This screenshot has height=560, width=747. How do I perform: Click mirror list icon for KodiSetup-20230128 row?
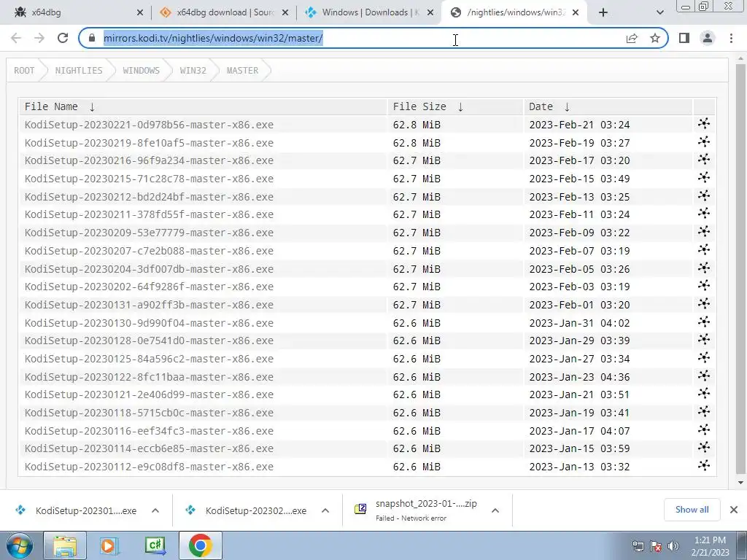click(x=704, y=340)
